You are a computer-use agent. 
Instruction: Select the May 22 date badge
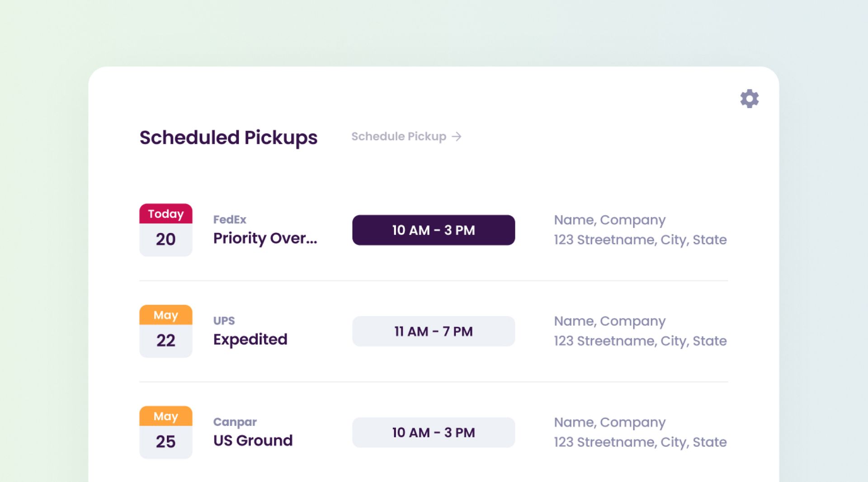(165, 331)
